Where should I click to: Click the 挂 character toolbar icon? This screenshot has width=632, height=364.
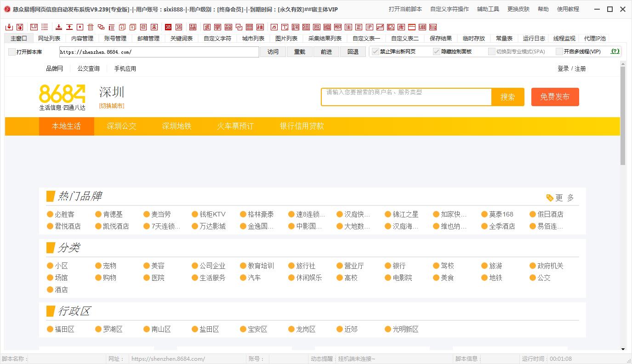click(260, 27)
